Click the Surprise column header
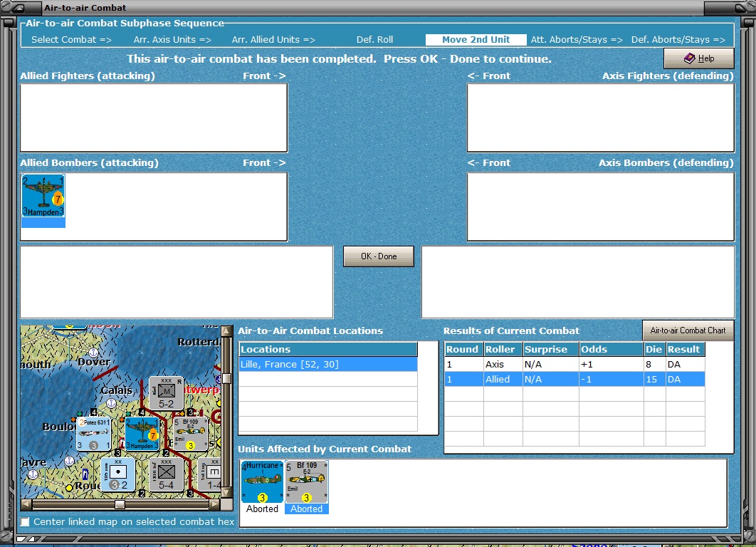 [x=550, y=349]
